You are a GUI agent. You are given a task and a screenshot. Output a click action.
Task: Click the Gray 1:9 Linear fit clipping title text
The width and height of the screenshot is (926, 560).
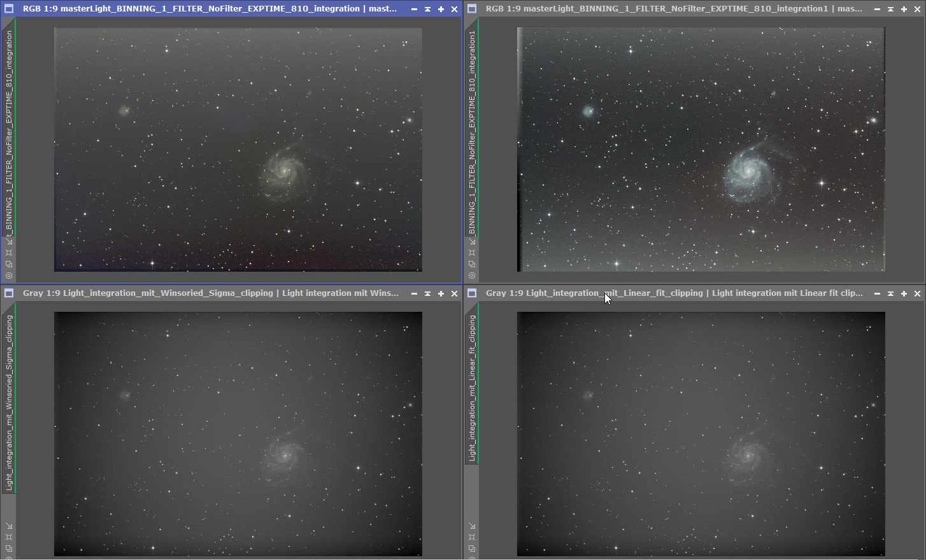coord(674,293)
